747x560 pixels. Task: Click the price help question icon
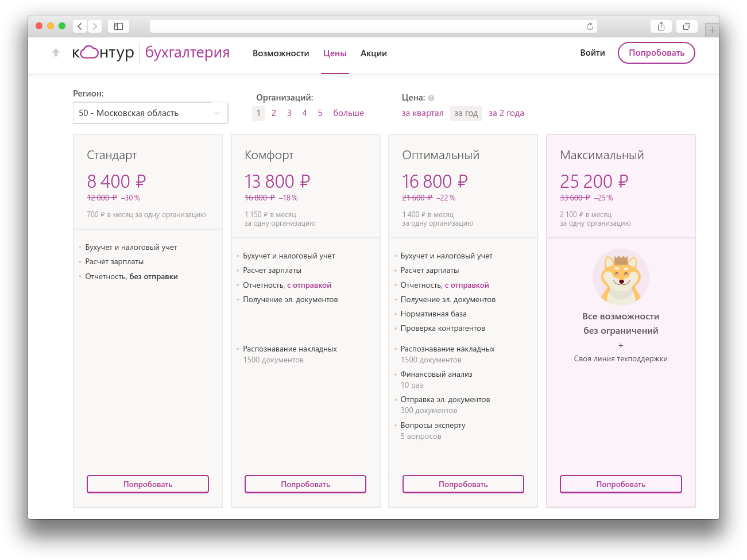pyautogui.click(x=431, y=98)
